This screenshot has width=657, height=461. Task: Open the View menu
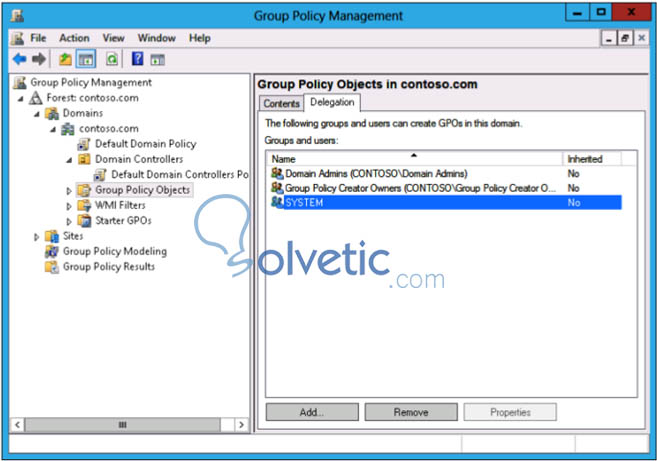pos(114,38)
